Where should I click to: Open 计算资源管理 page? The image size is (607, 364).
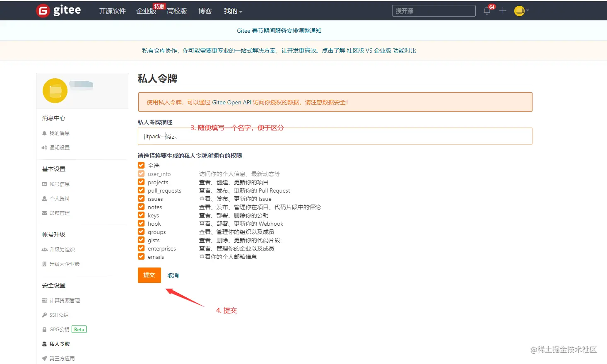pos(65,301)
